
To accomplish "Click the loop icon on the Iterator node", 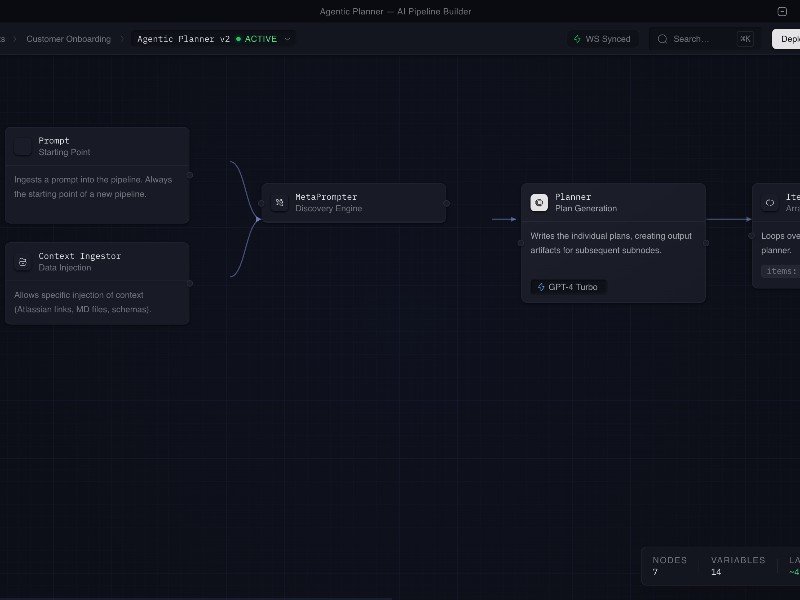I will (x=769, y=203).
